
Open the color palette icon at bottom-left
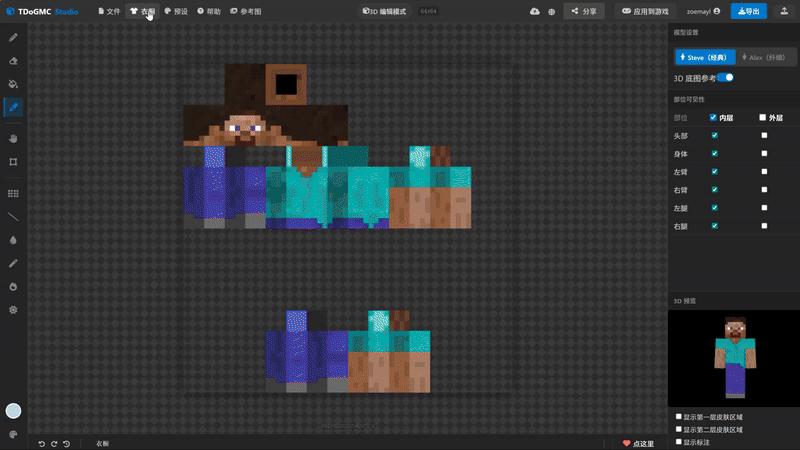pos(13,434)
